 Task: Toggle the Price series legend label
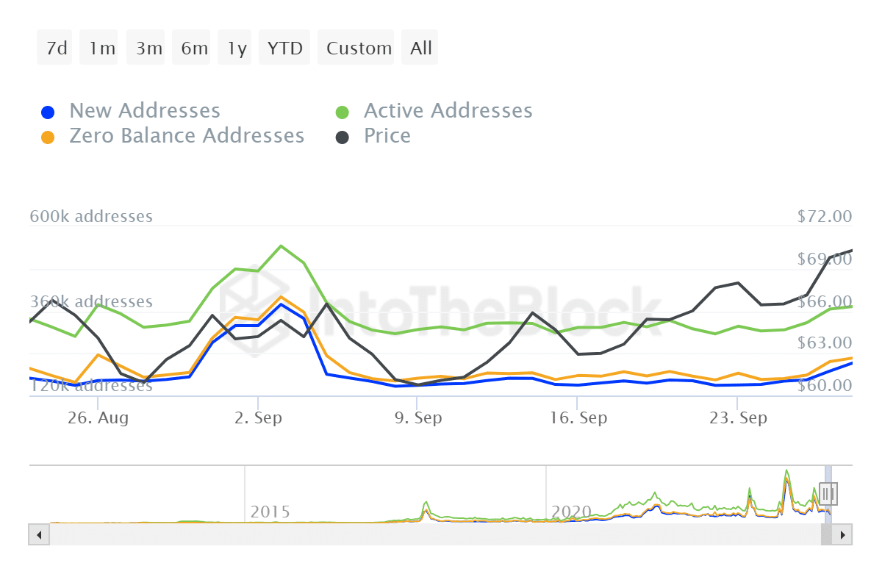pyautogui.click(x=387, y=136)
